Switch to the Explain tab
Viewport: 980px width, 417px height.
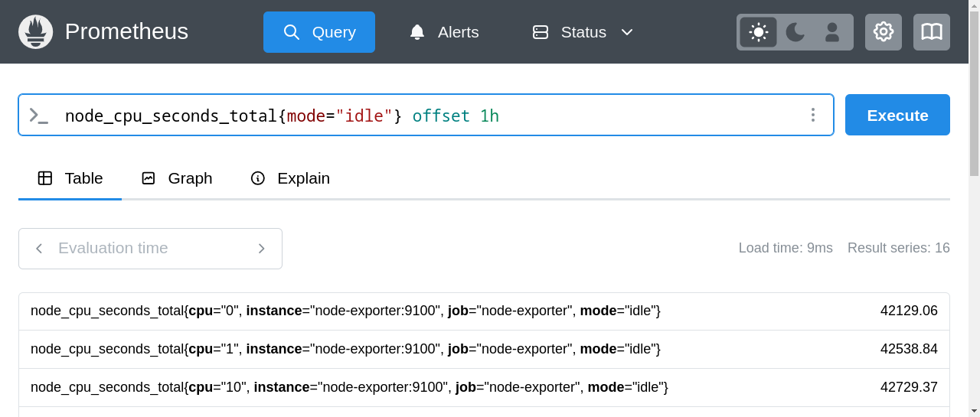[x=290, y=178]
